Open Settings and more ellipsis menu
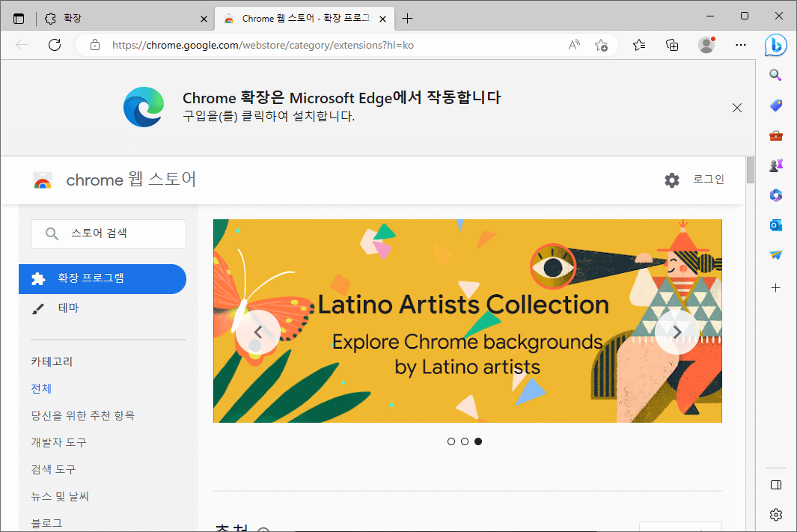The image size is (797, 532). pos(741,45)
